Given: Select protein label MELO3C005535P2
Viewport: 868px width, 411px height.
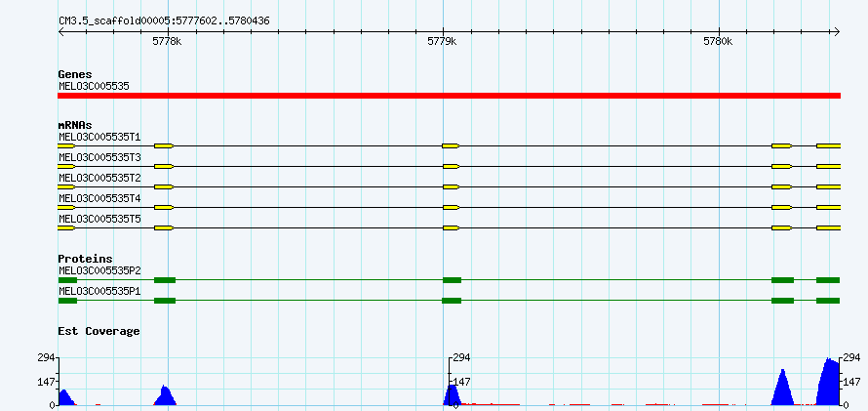Looking at the screenshot, I should [99, 270].
